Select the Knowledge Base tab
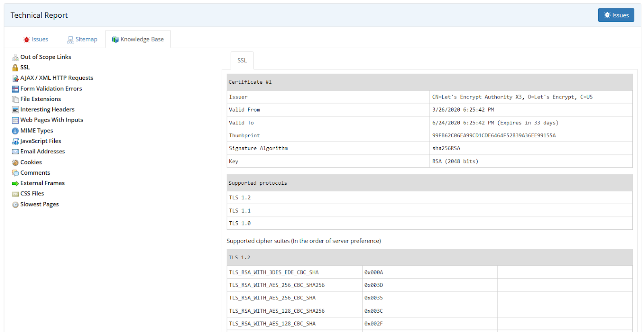This screenshot has height=332, width=644. coord(138,39)
